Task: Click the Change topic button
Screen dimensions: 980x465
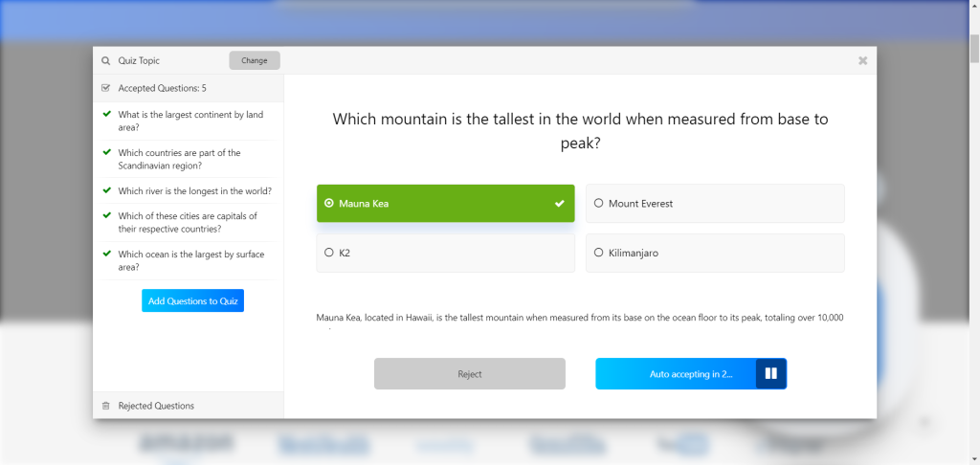Action: (x=255, y=61)
